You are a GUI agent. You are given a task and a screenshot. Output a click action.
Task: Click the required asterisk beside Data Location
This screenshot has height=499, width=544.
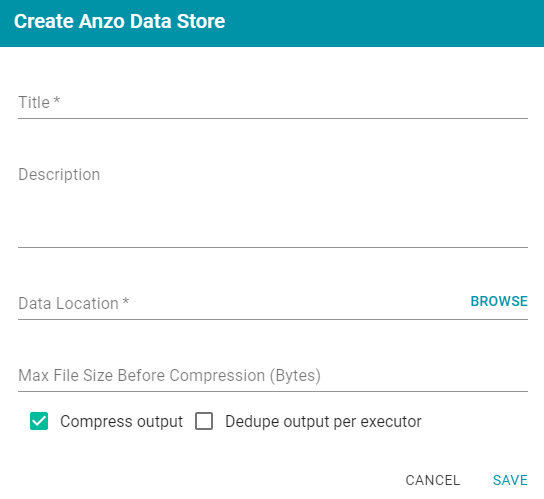tap(126, 301)
